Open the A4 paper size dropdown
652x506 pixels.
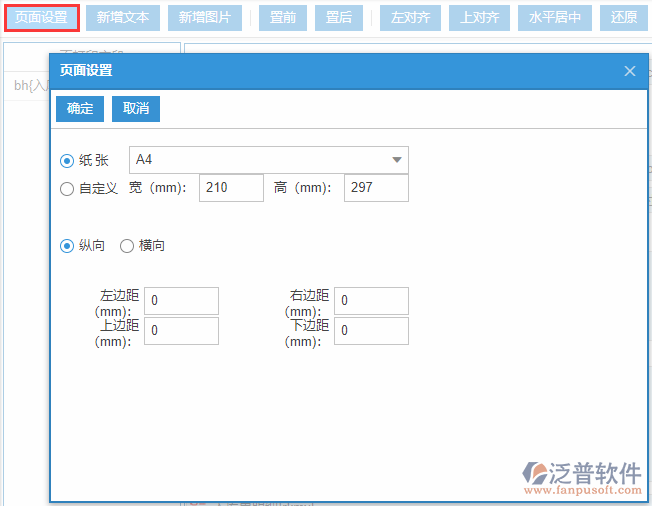tap(269, 160)
